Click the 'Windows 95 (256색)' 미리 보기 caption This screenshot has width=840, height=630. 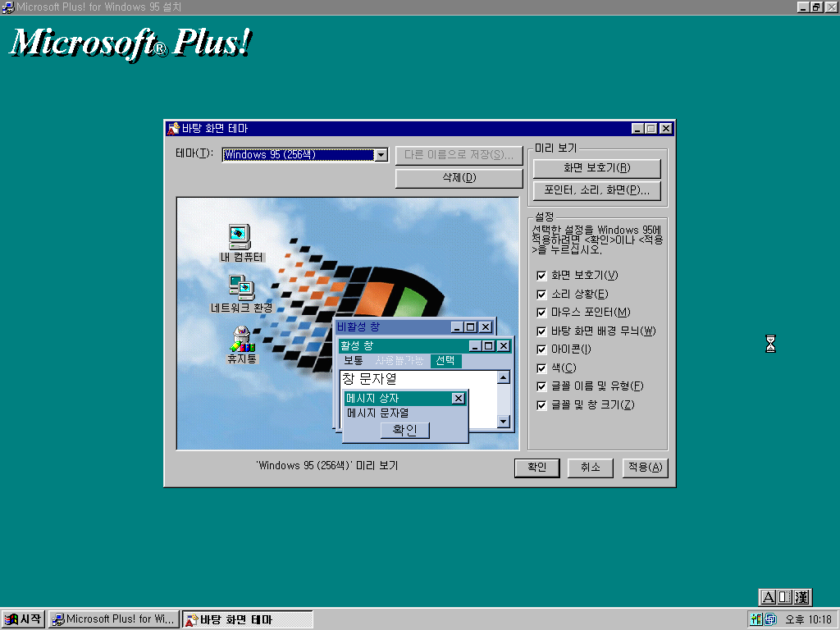[x=327, y=466]
